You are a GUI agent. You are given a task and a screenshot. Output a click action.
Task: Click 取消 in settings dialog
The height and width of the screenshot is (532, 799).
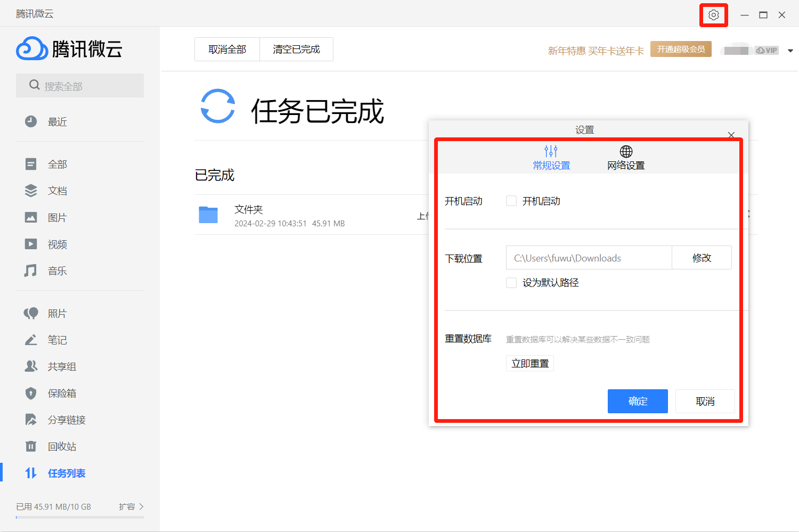[705, 401]
